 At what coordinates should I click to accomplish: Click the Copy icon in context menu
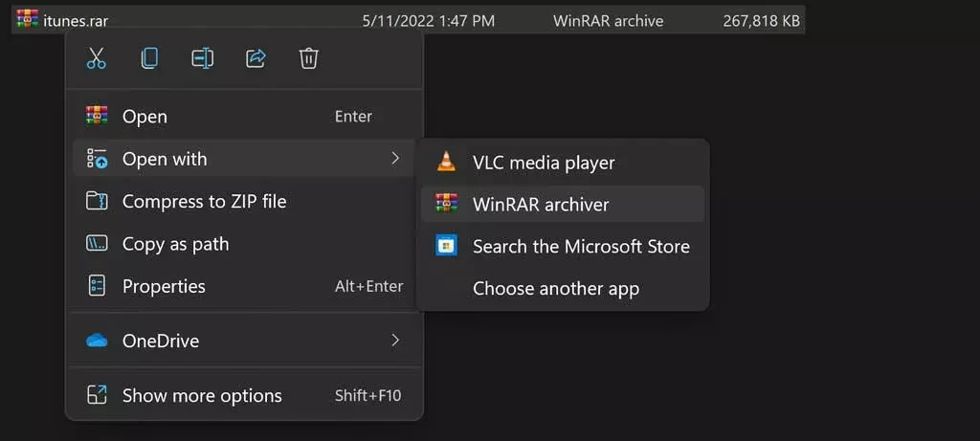148,58
